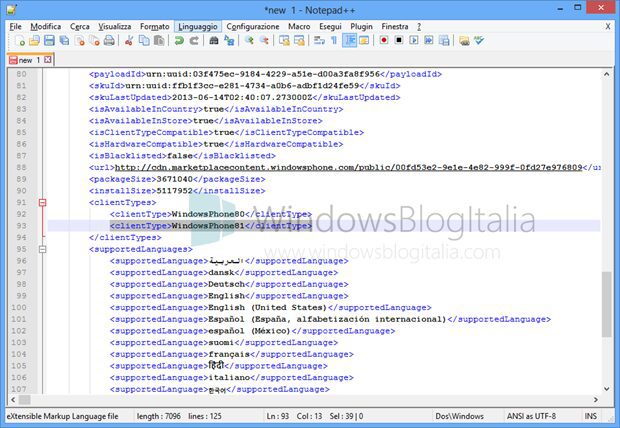Image resolution: width=620 pixels, height=428 pixels.
Task: Click the horizontal scrollbar right arrow
Action: (x=595, y=400)
